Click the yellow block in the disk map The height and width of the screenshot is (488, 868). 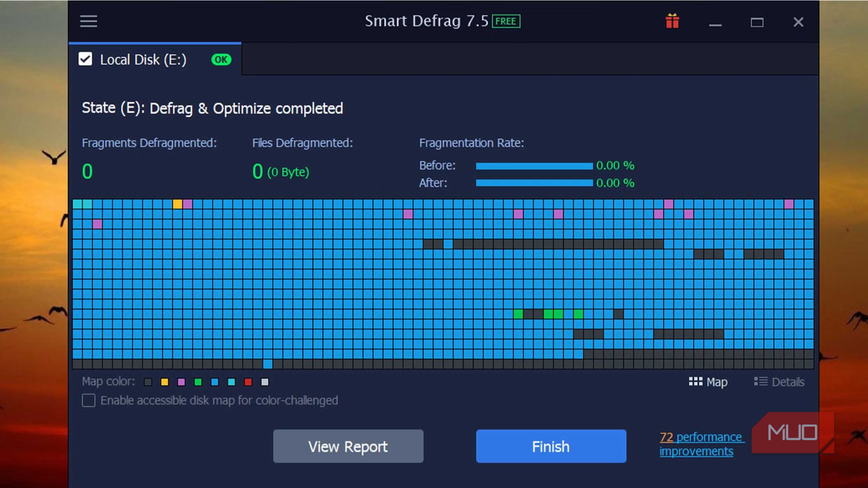coord(178,204)
